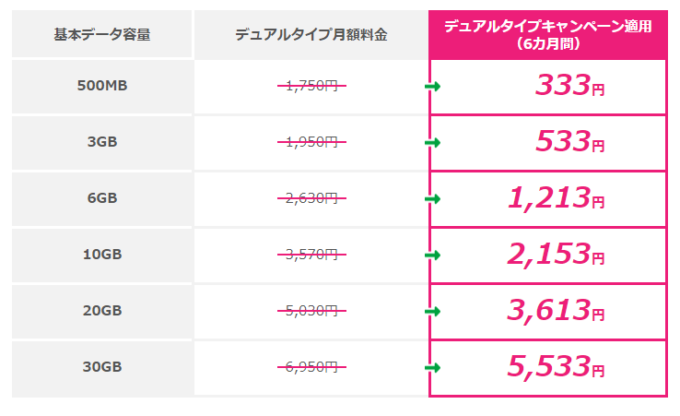This screenshot has width=680, height=416.
Task: Click the green arrow in the 10GB row
Action: pos(432,256)
